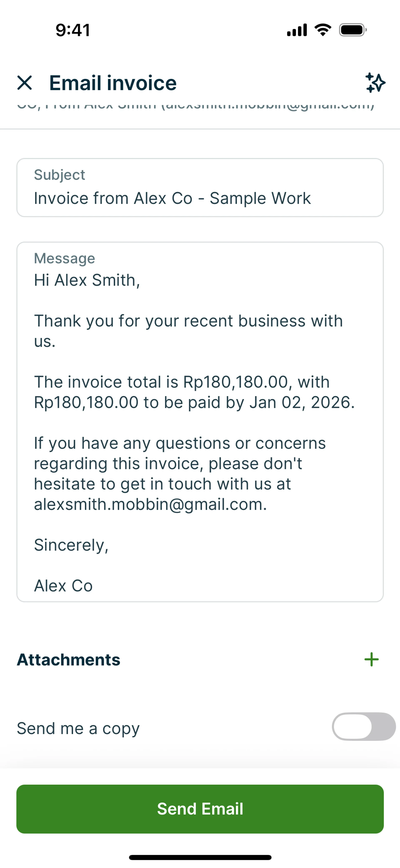
Task: Click the 'Sincerely,' line in message
Action: coord(71,545)
